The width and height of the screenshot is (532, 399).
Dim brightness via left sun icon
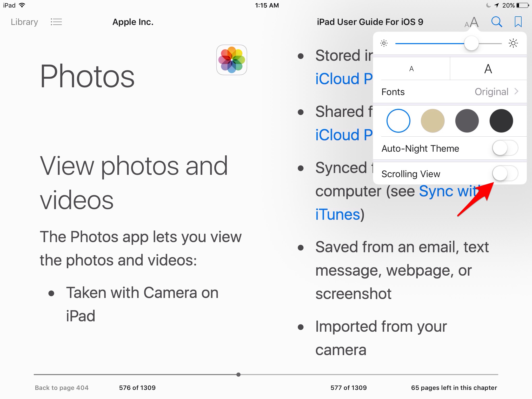coord(384,43)
